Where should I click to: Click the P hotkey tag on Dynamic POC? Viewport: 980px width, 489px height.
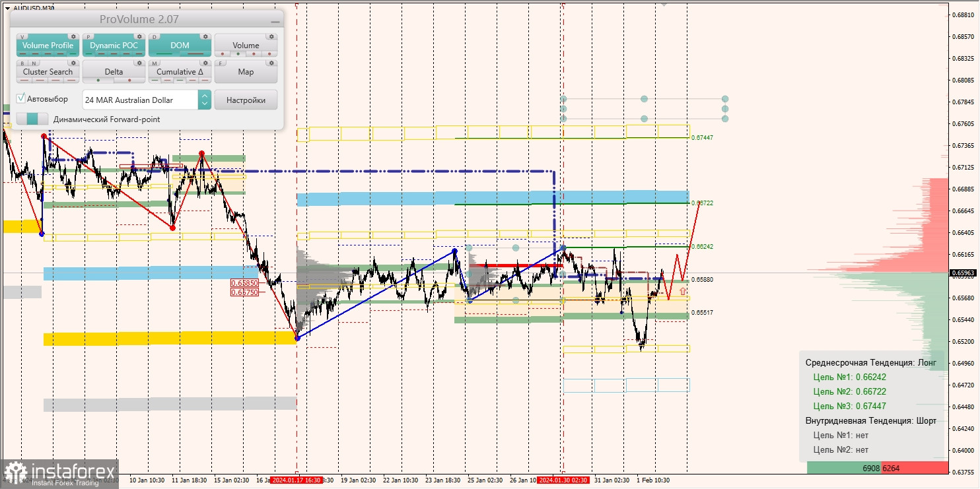[x=89, y=37]
